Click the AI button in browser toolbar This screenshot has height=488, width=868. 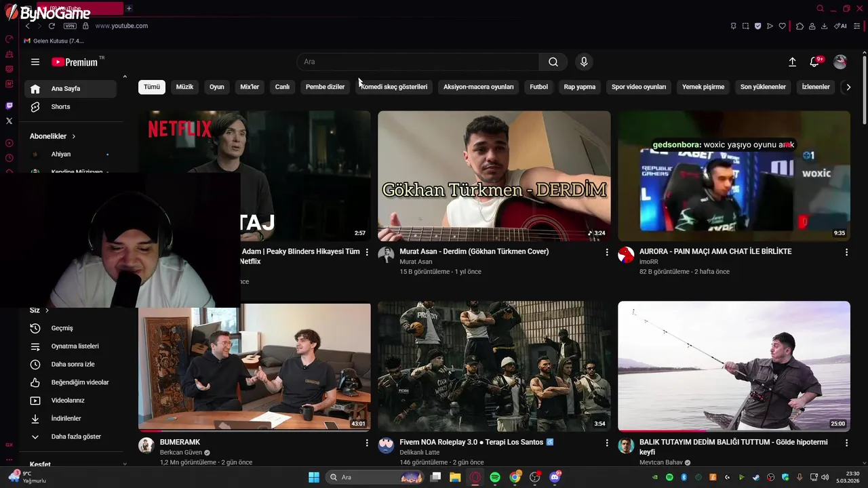(x=840, y=26)
